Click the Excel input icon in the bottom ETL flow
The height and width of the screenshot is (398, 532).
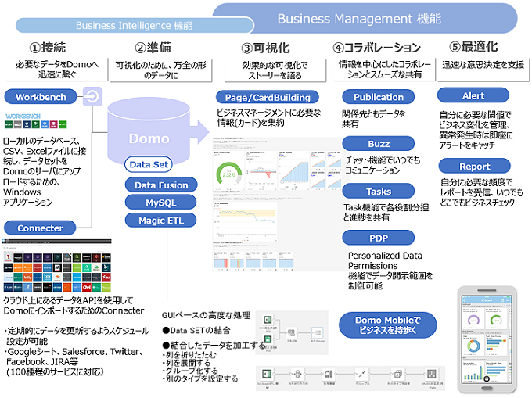click(267, 375)
